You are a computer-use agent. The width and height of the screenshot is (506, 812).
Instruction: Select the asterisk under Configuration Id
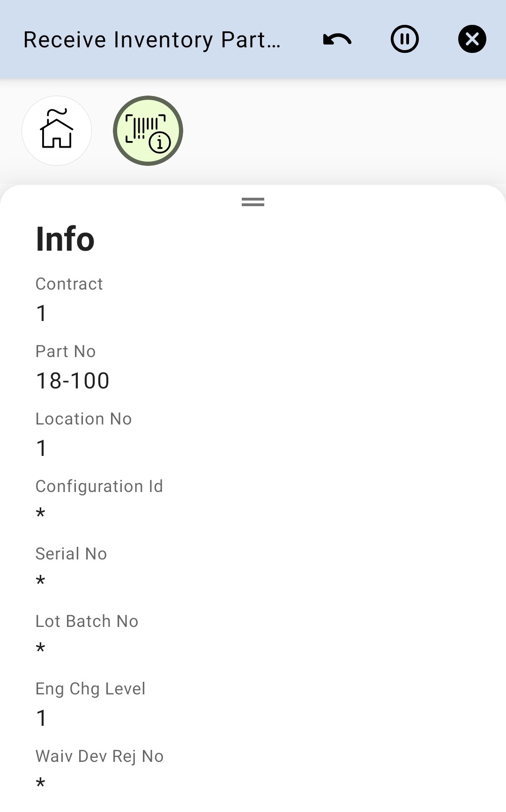pos(41,514)
